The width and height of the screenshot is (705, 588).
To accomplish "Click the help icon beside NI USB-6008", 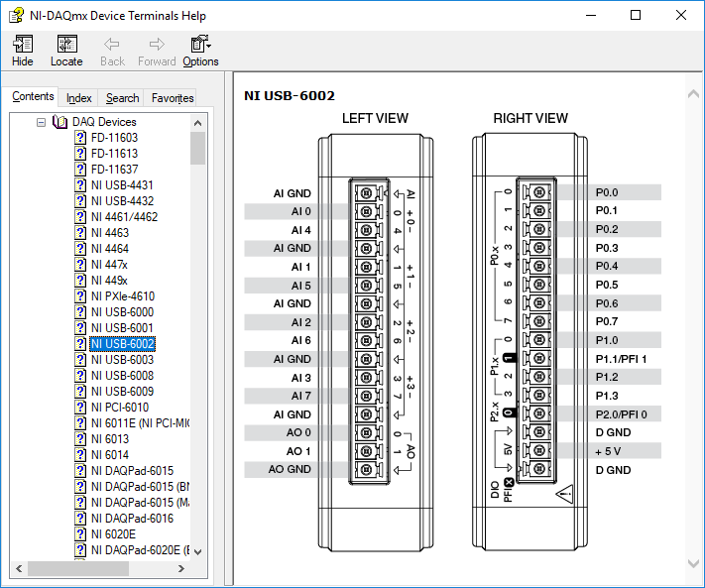I will click(80, 376).
